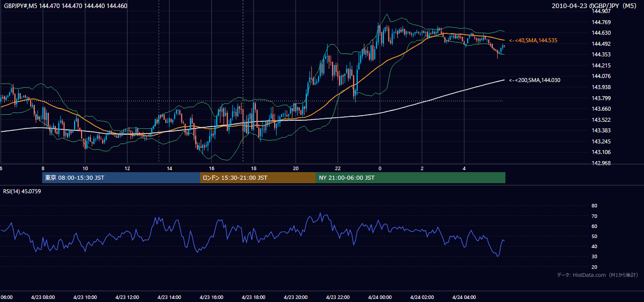Click price axis label 144.076
This screenshot has width=644, height=302.
tap(601, 76)
